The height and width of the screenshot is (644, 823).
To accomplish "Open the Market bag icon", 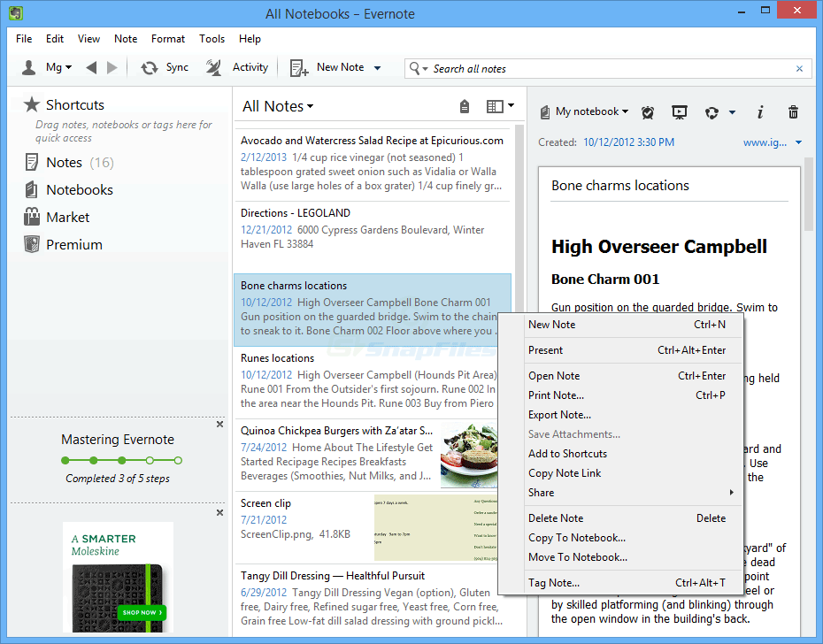I will click(x=32, y=217).
